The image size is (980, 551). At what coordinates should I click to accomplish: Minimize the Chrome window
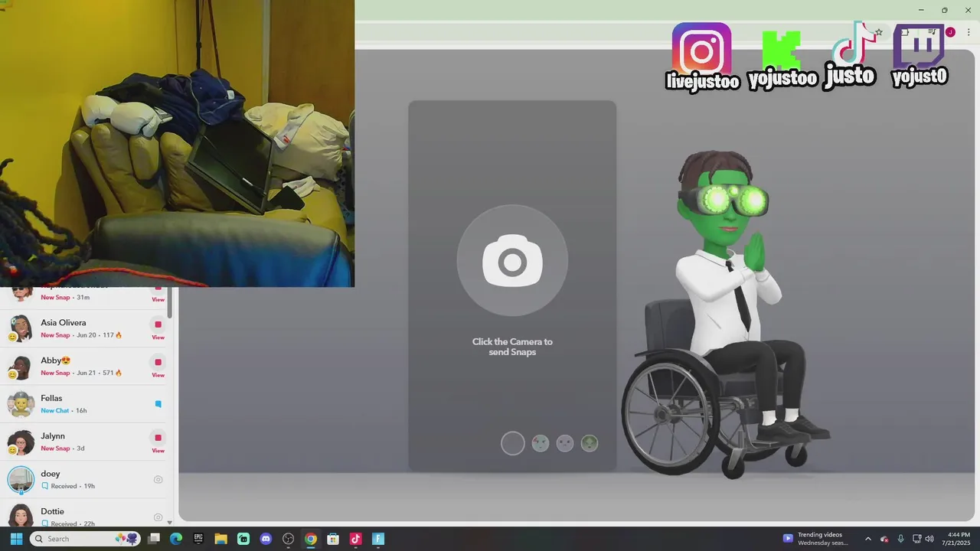[x=921, y=10]
